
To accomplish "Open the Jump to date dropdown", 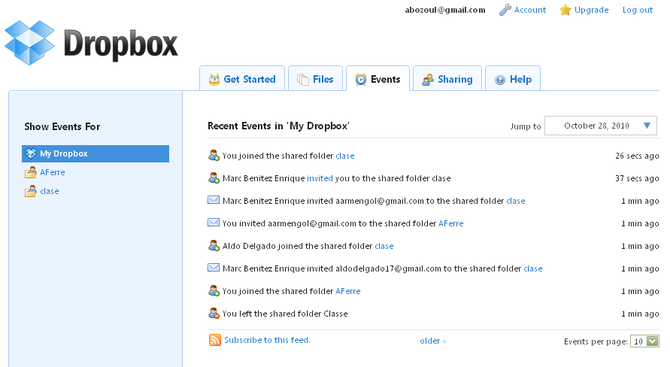I will click(x=600, y=126).
